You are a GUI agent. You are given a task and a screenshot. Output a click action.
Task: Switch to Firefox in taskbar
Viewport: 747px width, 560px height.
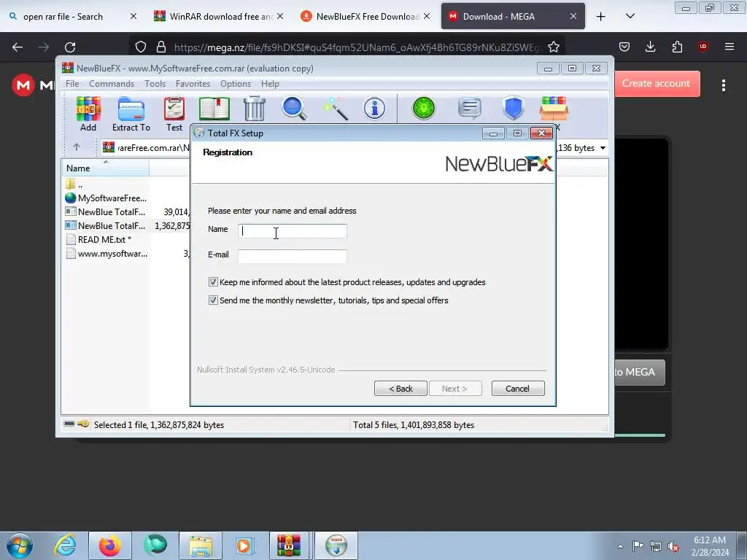coord(110,545)
